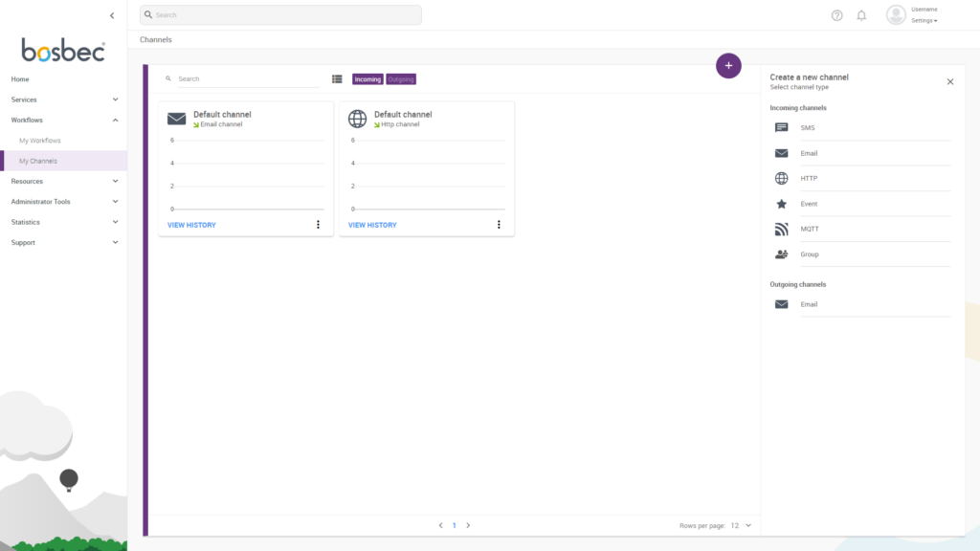
Task: Go to previous page arrow
Action: click(440, 525)
